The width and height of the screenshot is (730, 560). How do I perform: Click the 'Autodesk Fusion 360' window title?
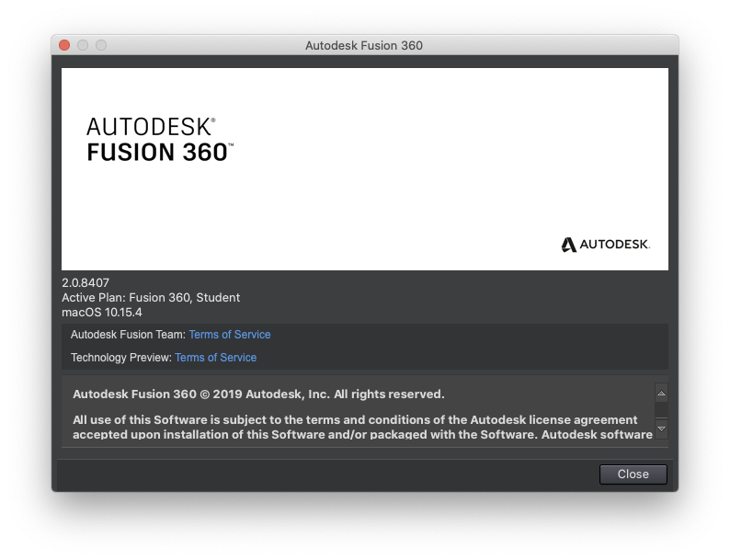(x=364, y=45)
